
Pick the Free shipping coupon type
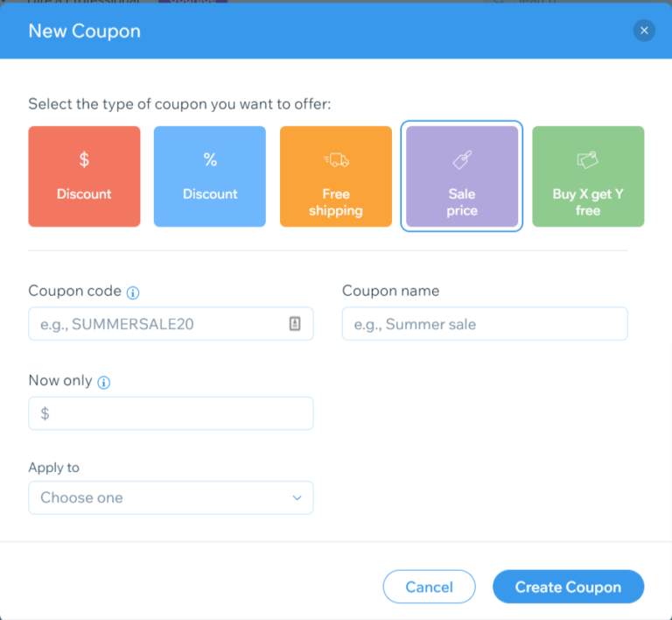tap(336, 177)
